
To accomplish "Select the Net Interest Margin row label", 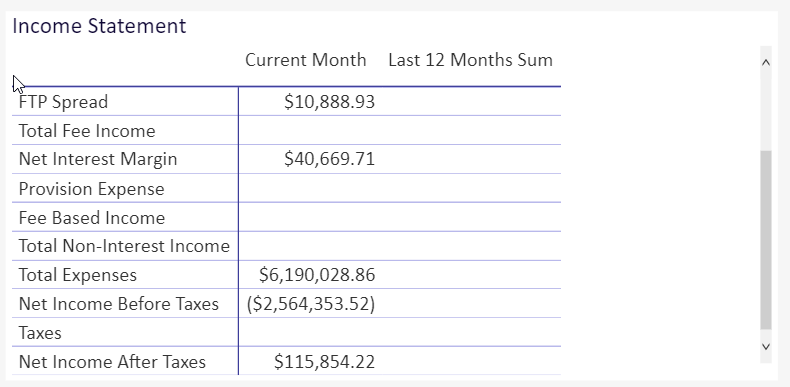I will point(98,159).
